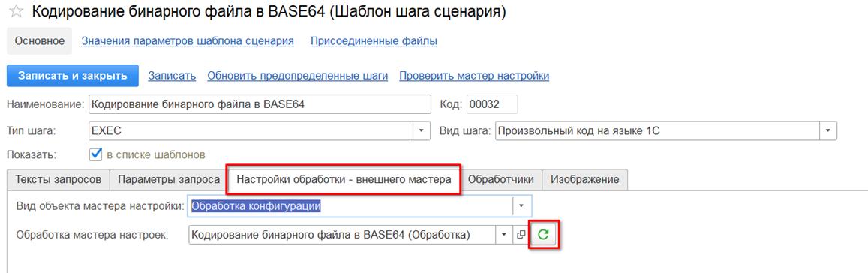868x273 pixels.
Task: Expand the "Тип шага" EXEC dropdown
Action: coord(422,131)
